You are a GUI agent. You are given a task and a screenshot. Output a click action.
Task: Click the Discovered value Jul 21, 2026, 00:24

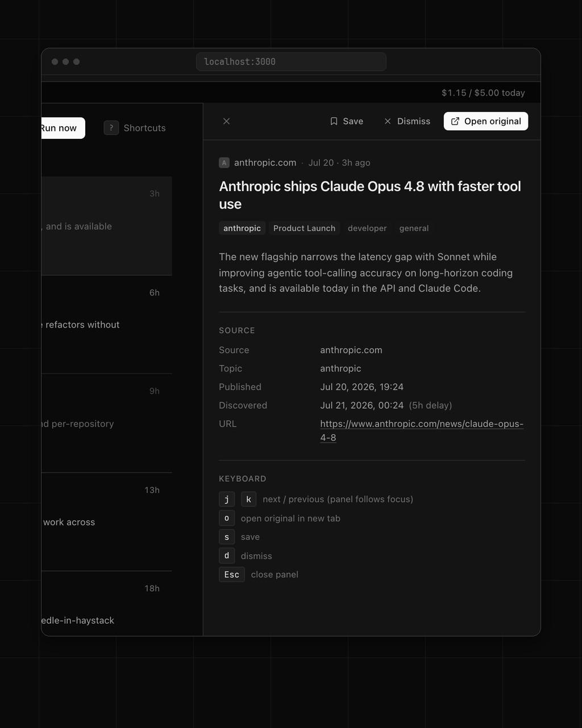362,406
